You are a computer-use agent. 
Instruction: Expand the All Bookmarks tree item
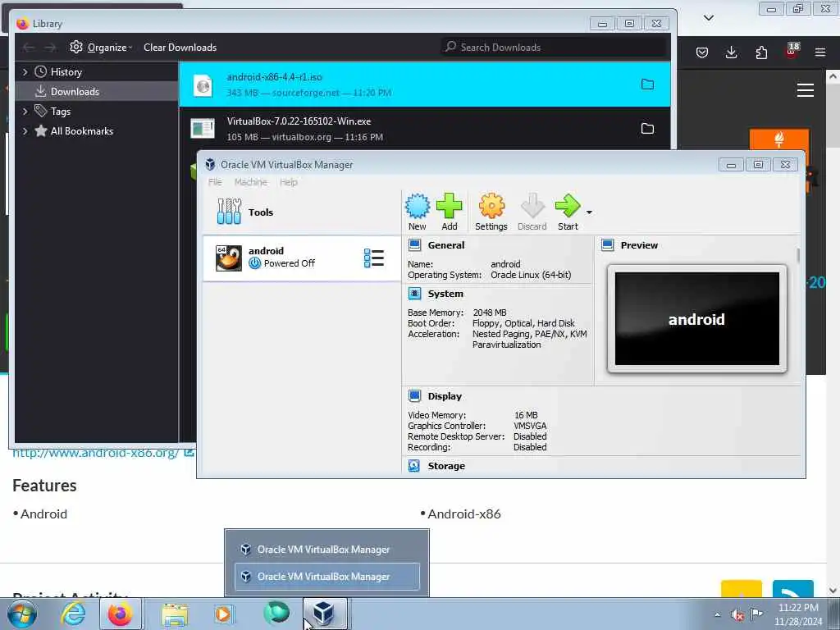point(25,130)
